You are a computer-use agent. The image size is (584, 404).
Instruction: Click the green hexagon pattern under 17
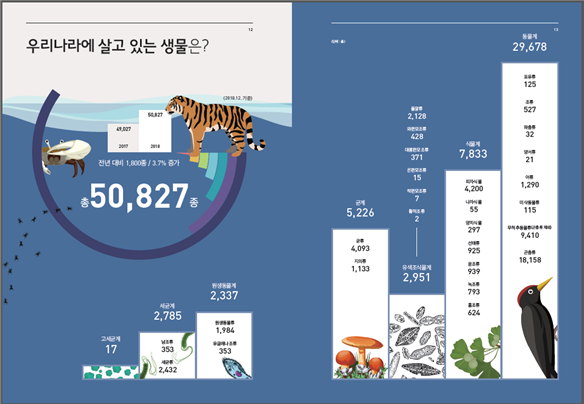111,372
